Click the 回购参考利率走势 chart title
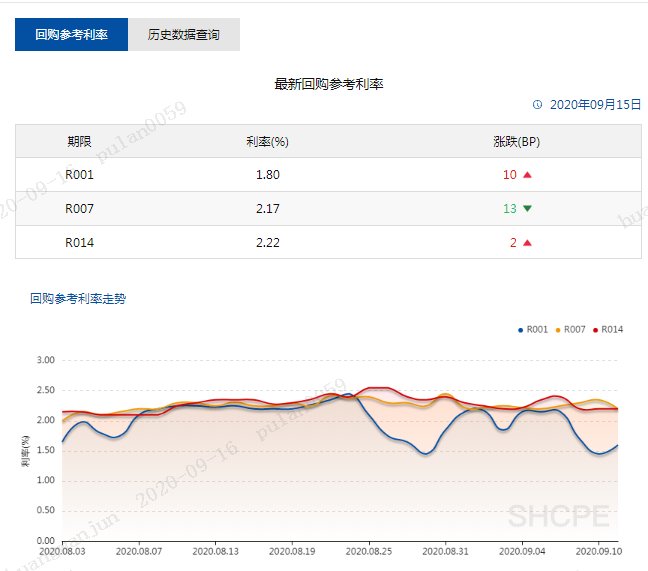 [x=78, y=298]
